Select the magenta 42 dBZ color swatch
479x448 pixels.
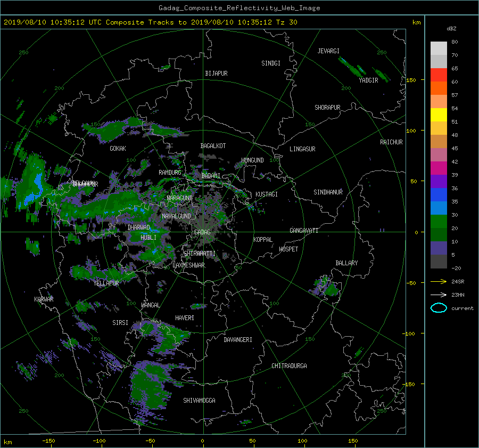(439, 168)
